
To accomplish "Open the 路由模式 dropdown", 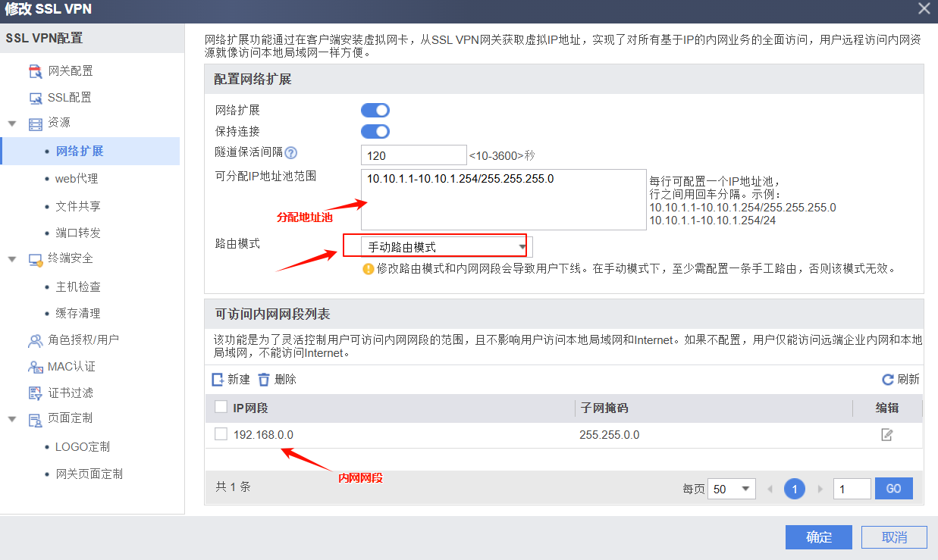I will pyautogui.click(x=438, y=247).
